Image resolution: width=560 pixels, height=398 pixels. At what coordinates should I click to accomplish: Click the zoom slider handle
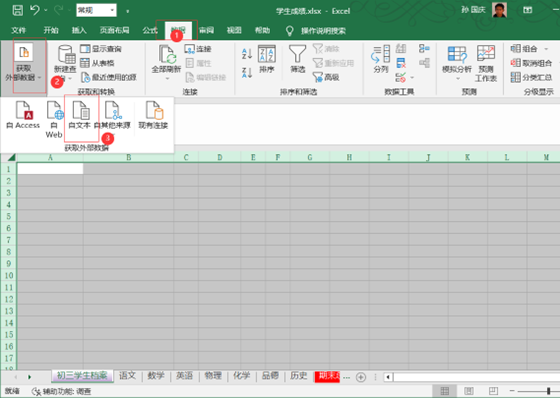click(549, 391)
